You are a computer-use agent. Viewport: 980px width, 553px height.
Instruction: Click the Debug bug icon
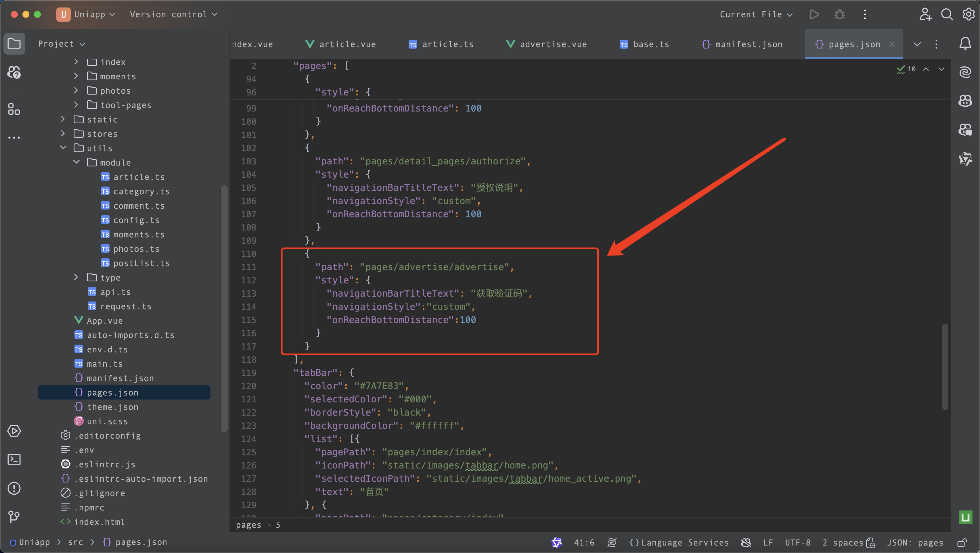click(x=839, y=14)
